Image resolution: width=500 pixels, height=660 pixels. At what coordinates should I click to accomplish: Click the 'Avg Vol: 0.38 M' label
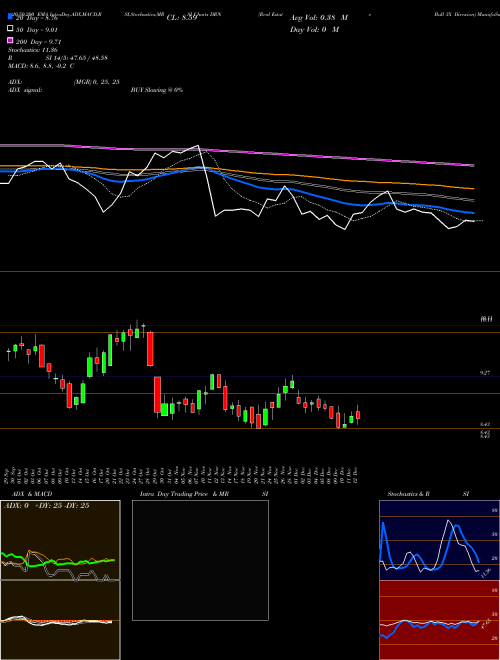[319, 18]
